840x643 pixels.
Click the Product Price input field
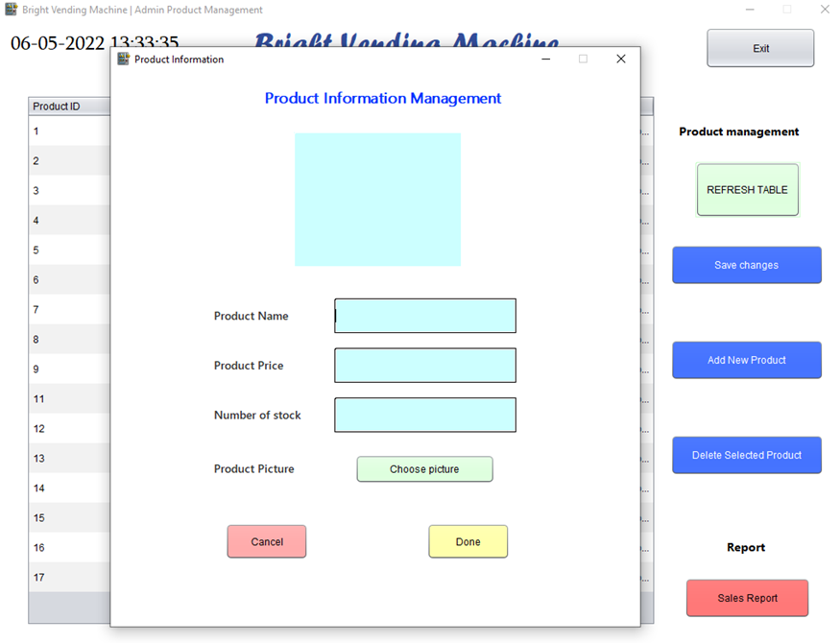coord(425,365)
